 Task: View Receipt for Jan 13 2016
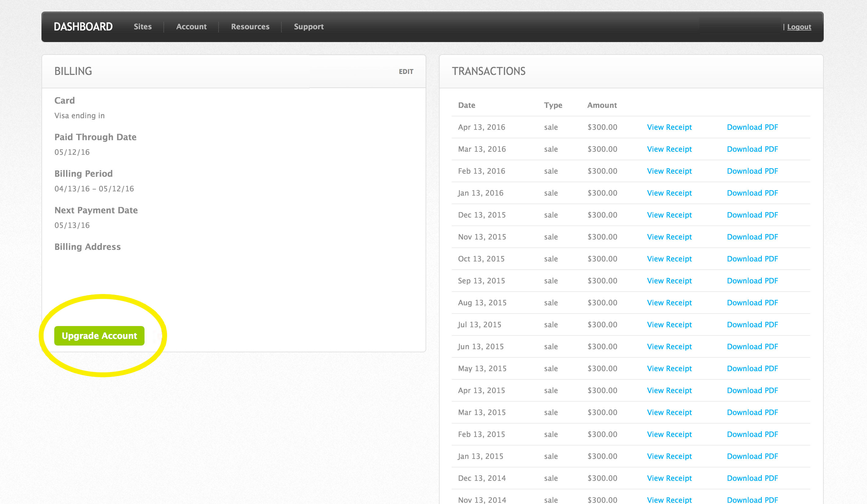coord(669,193)
